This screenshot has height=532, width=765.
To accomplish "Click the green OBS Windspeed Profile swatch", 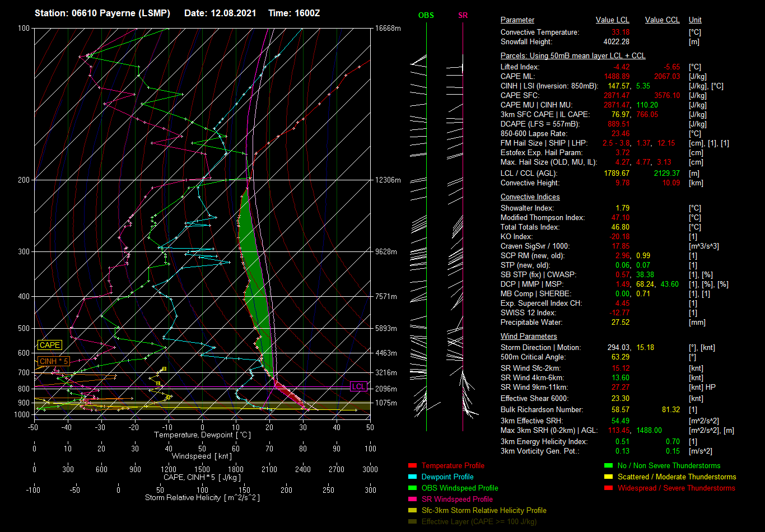I will [x=413, y=488].
